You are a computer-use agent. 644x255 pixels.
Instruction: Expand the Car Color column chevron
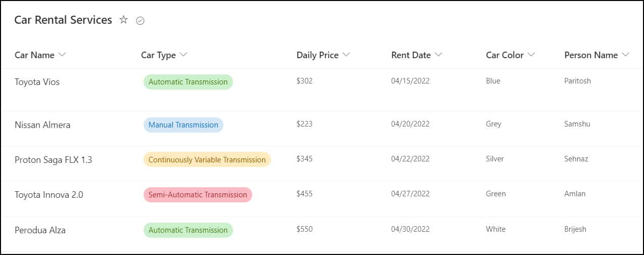click(531, 55)
